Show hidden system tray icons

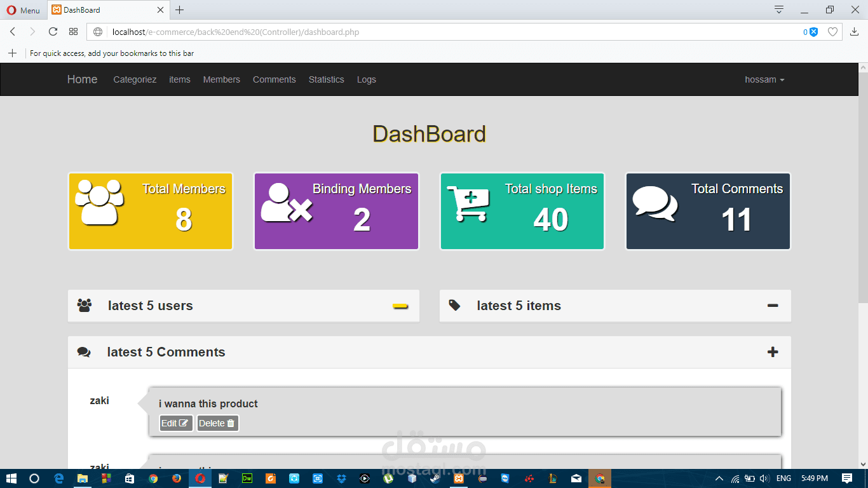(719, 478)
